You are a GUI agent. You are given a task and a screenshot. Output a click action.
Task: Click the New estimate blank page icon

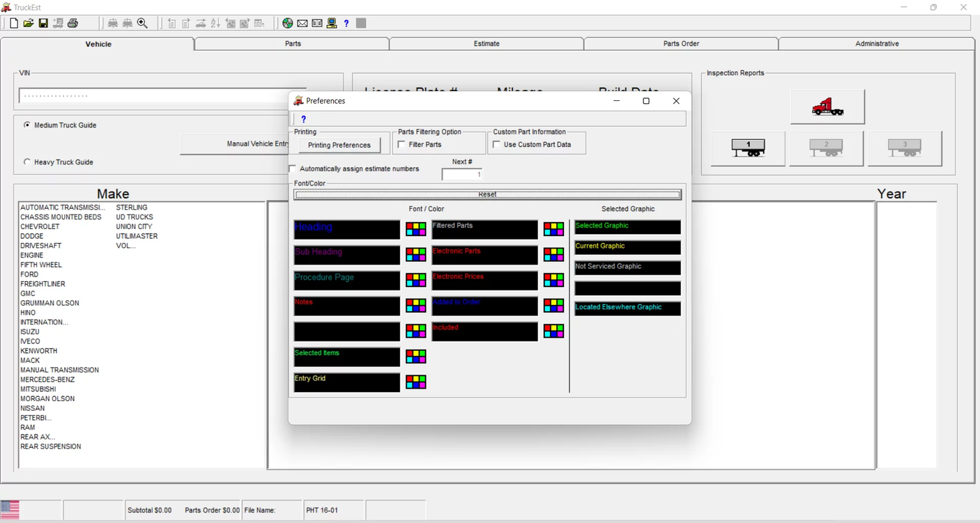point(13,23)
